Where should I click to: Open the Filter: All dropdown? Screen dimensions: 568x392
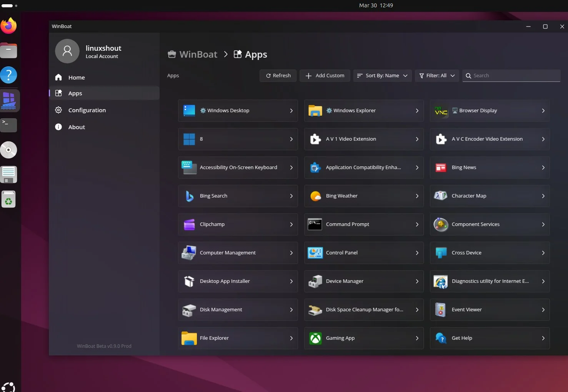(437, 76)
